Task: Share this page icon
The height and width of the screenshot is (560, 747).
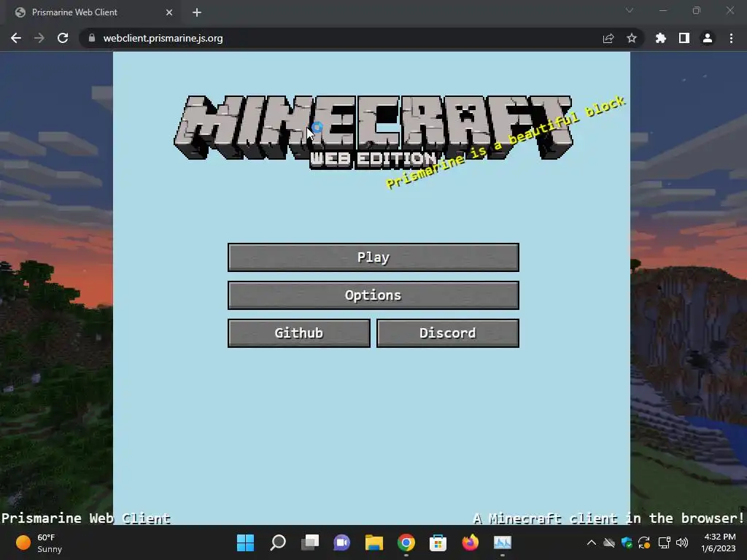Action: click(608, 38)
